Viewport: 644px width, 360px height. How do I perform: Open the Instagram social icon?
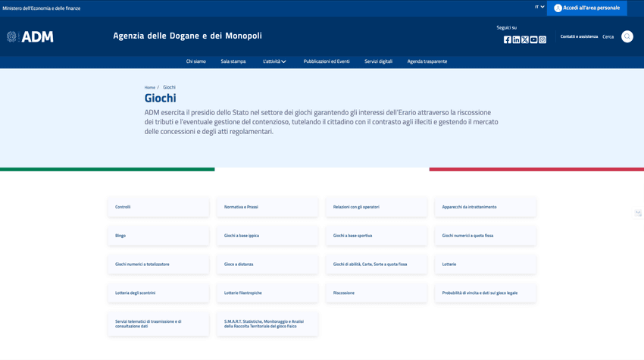pos(542,39)
